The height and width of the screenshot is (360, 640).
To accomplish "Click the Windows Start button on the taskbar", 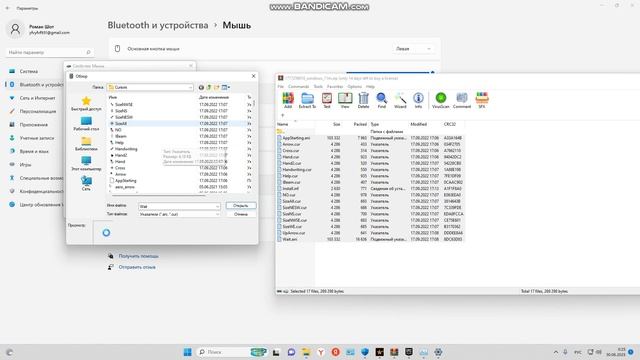I will (187, 352).
